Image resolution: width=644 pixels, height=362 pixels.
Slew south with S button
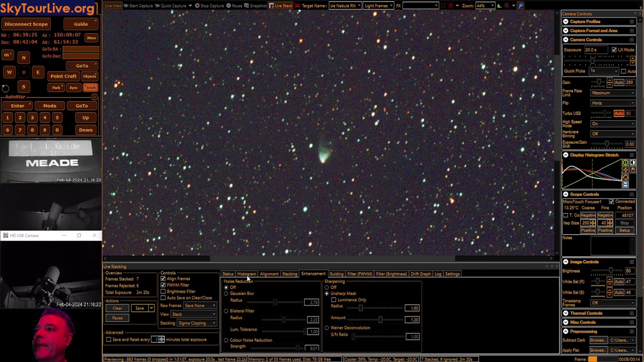[23, 87]
